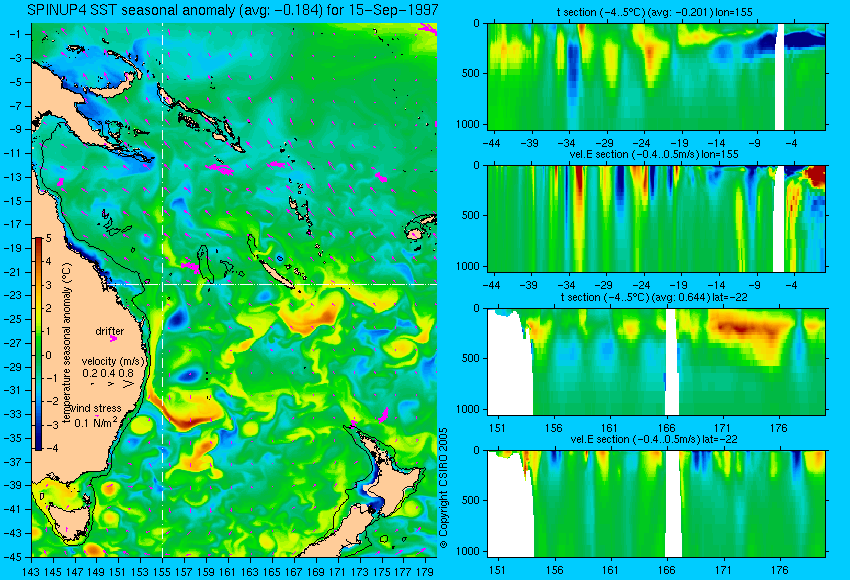Click the lat=-22 temperature section plot
The width and height of the screenshot is (850, 580).
click(656, 362)
